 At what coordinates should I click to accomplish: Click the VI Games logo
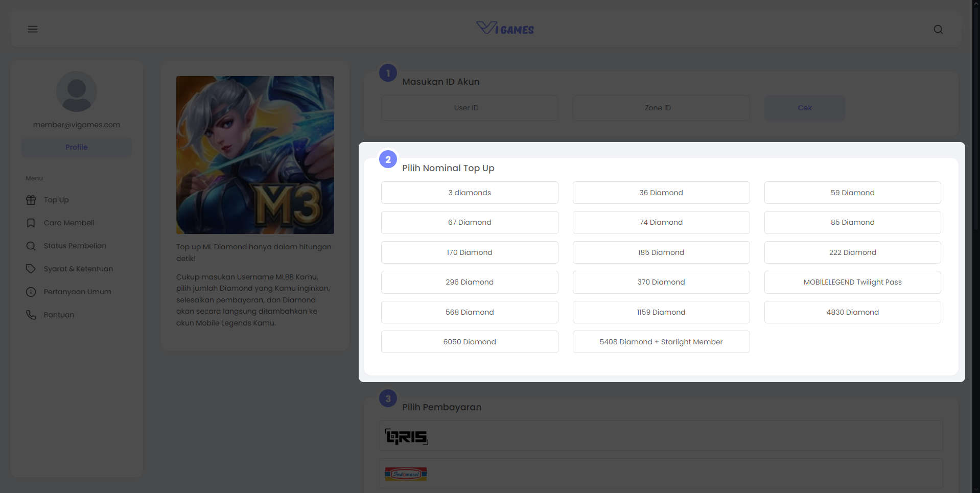505,28
